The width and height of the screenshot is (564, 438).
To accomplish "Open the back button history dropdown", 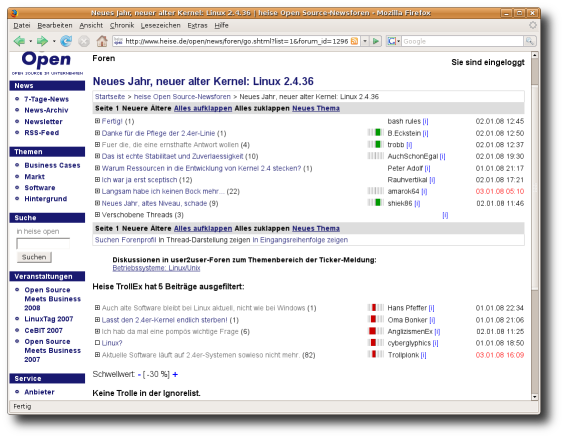I will coord(31,41).
